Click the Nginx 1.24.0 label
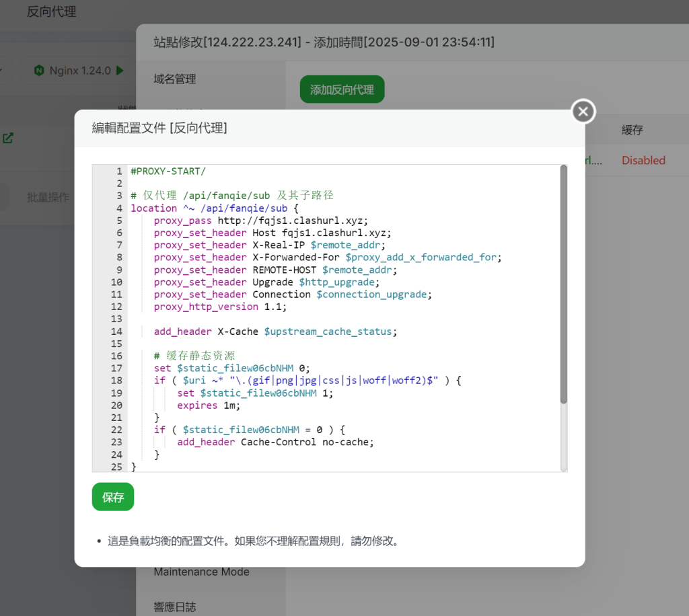Viewport: 689px width, 616px height. point(80,71)
